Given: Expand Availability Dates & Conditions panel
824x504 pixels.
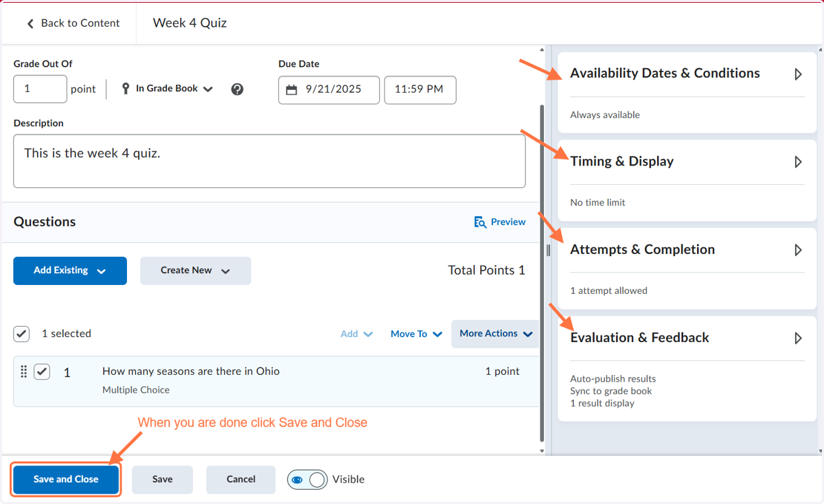Looking at the screenshot, I should [x=798, y=74].
